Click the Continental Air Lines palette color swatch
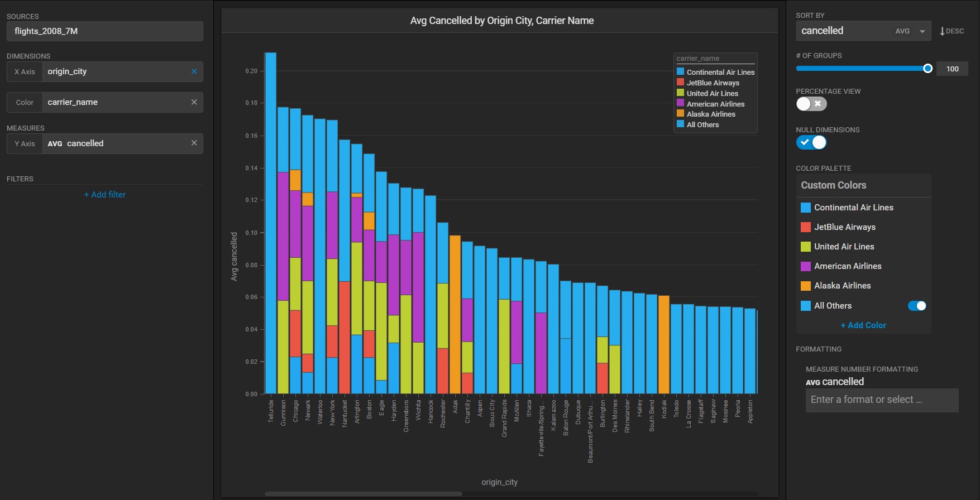This screenshot has height=500, width=980. pyautogui.click(x=805, y=208)
